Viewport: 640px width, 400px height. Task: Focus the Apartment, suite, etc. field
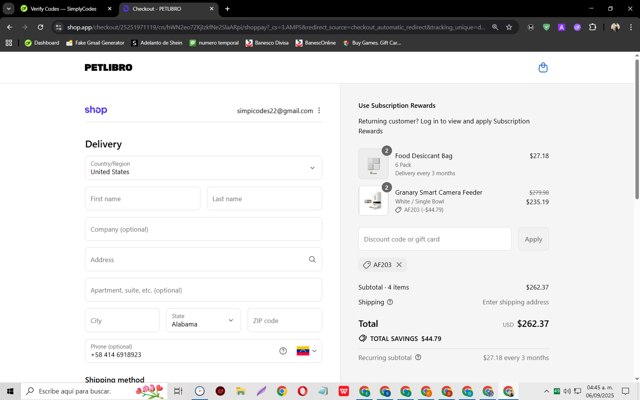[x=203, y=290]
